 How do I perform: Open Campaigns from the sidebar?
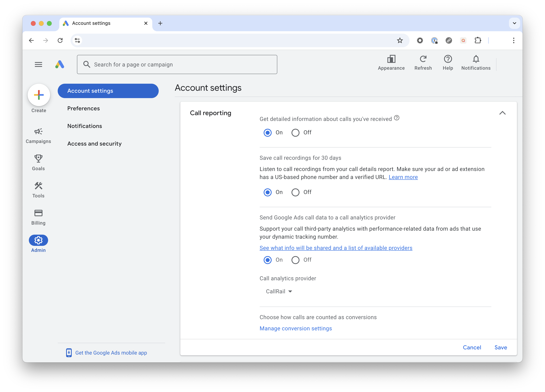(x=38, y=136)
